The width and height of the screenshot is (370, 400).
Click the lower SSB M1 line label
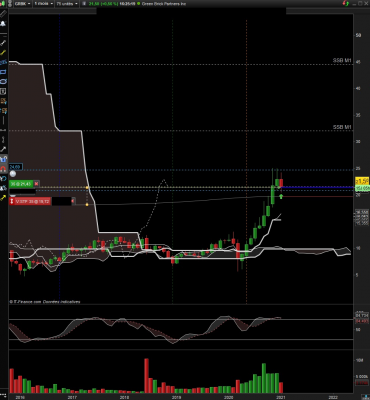[x=342, y=127]
